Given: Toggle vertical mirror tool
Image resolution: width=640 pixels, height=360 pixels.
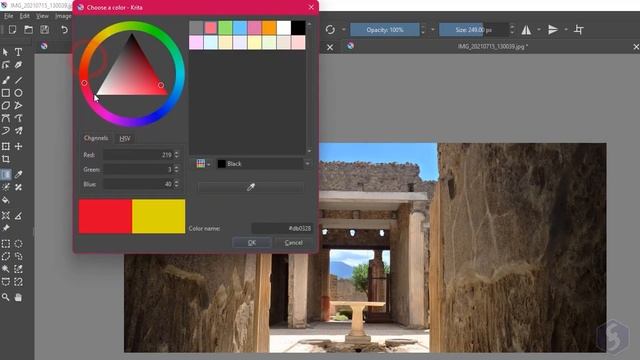Looking at the screenshot, I should pyautogui.click(x=553, y=29).
